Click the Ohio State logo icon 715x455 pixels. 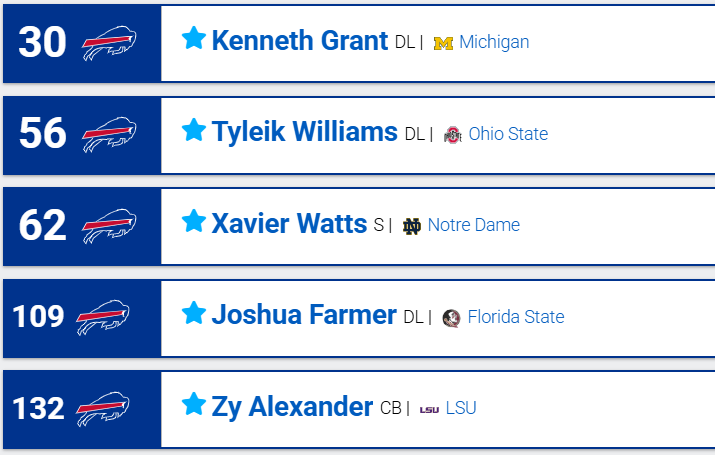tap(453, 135)
